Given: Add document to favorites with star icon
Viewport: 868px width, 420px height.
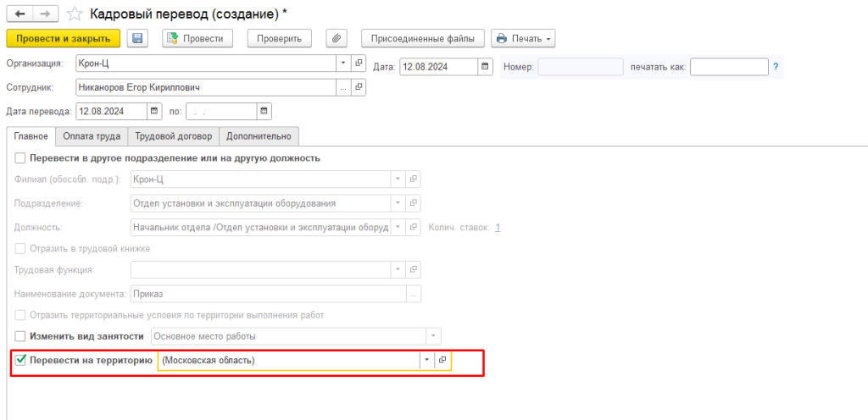Looking at the screenshot, I should pyautogui.click(x=75, y=14).
